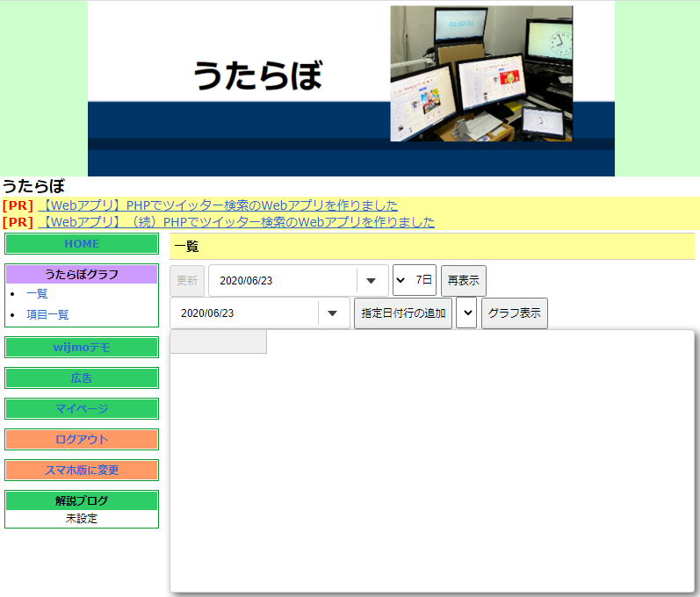Switch via スマホ版に変更 button
The height and width of the screenshot is (597, 700).
pyautogui.click(x=82, y=471)
